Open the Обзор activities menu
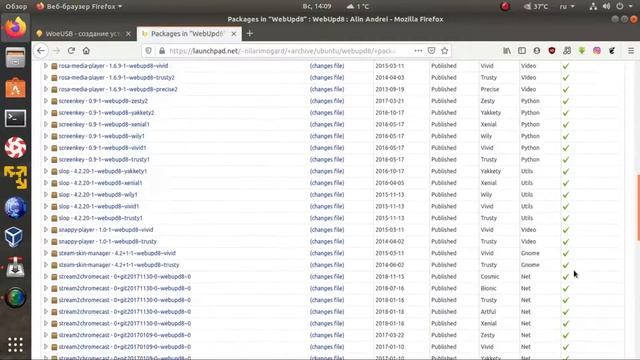This screenshot has width=640, height=360. pos(16,6)
